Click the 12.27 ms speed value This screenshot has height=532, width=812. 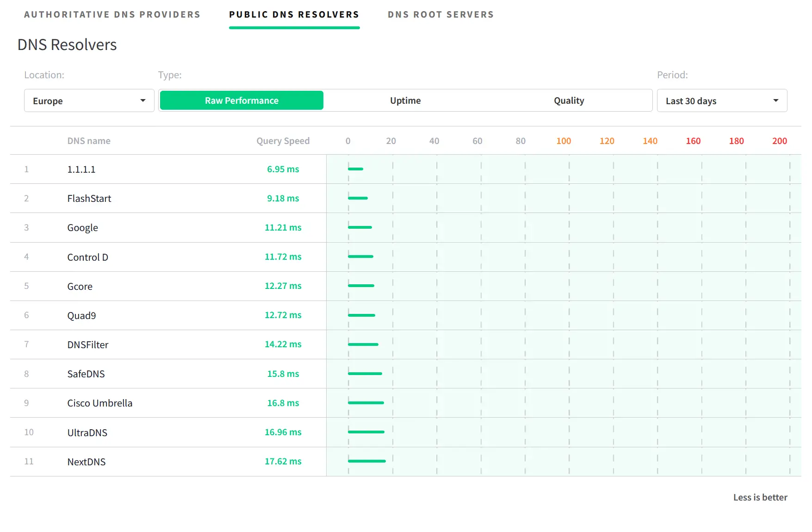coord(283,286)
